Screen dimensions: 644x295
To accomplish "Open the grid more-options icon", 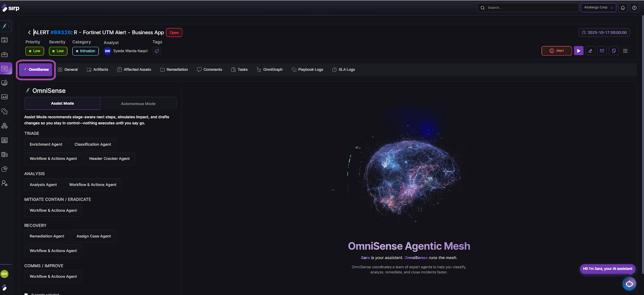I will tap(625, 51).
